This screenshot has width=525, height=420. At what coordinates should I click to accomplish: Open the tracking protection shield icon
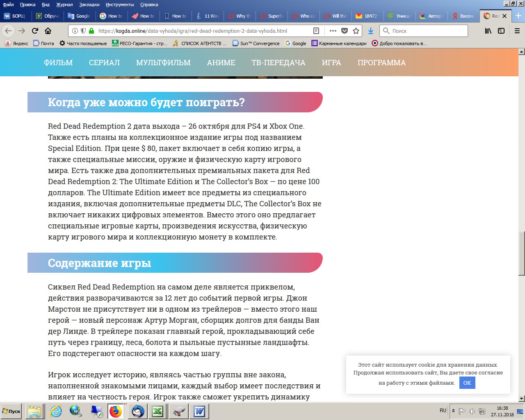coord(83,31)
